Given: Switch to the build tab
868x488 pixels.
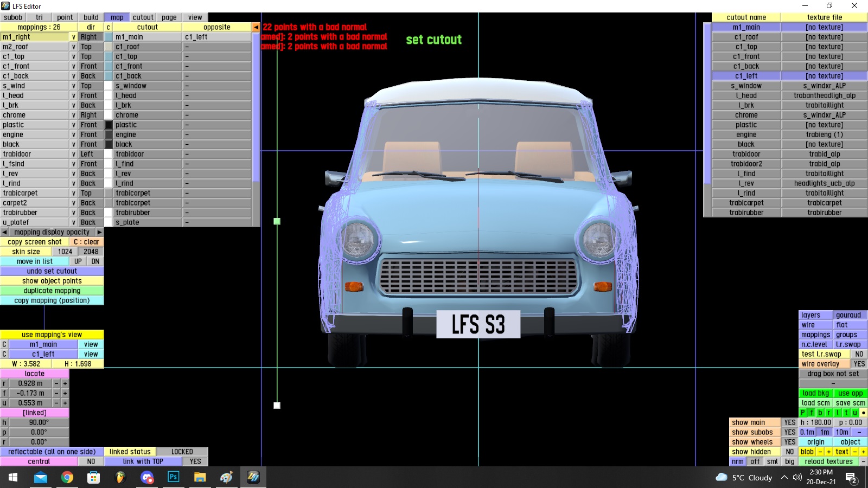Looking at the screenshot, I should [91, 17].
